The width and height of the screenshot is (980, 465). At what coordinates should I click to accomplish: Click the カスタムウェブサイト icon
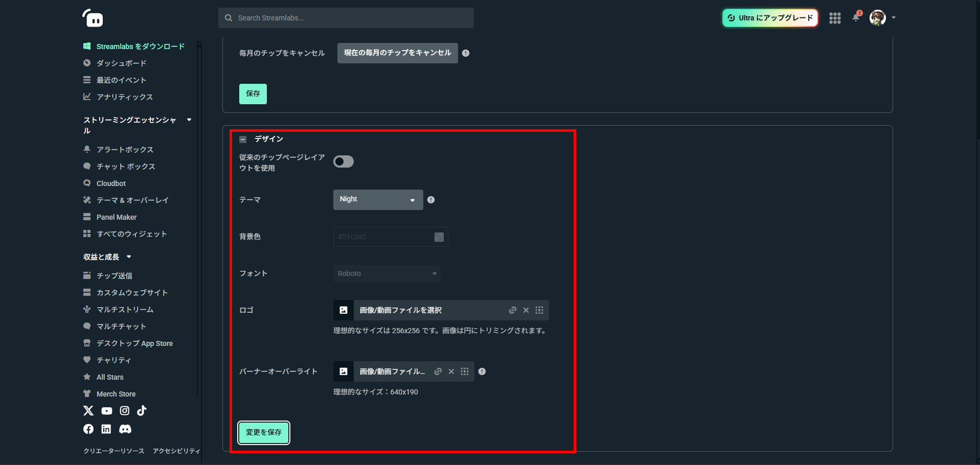[87, 293]
